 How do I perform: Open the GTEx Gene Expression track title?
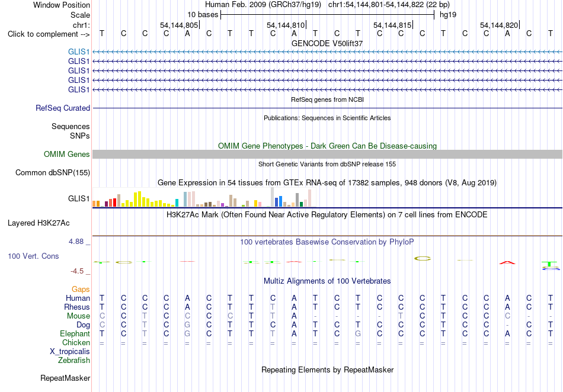(327, 182)
